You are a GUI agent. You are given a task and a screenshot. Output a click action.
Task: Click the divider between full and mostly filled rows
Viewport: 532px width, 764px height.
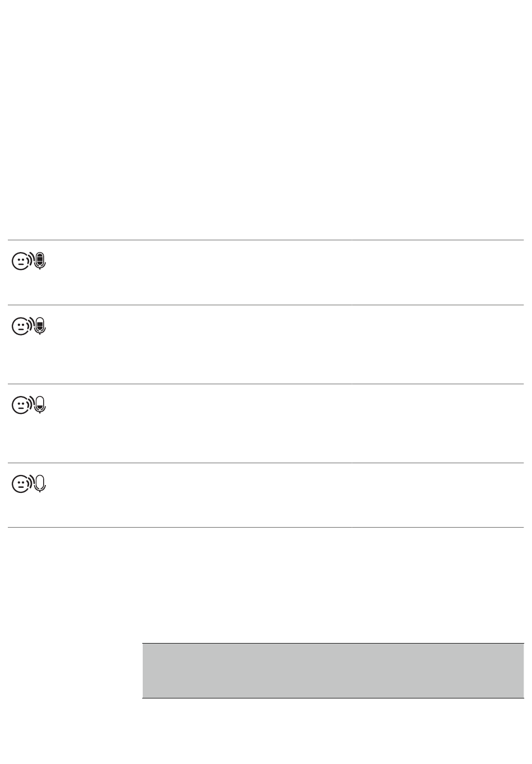(x=265, y=305)
